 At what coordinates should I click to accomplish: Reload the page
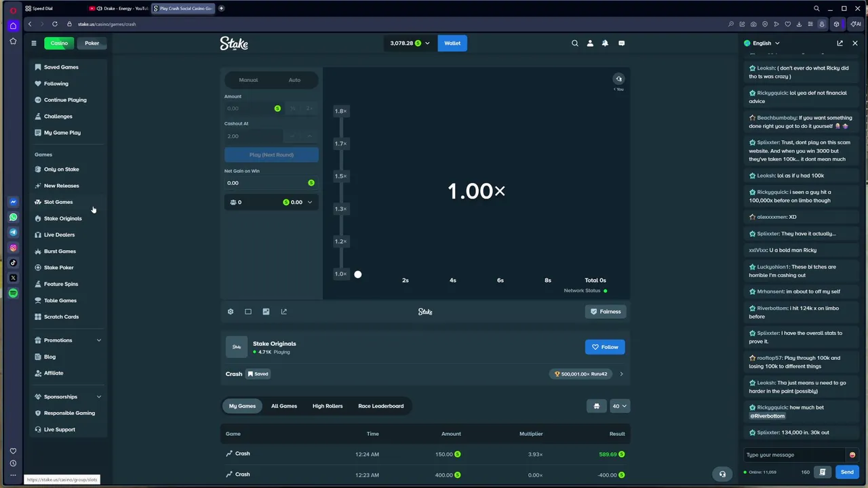55,24
